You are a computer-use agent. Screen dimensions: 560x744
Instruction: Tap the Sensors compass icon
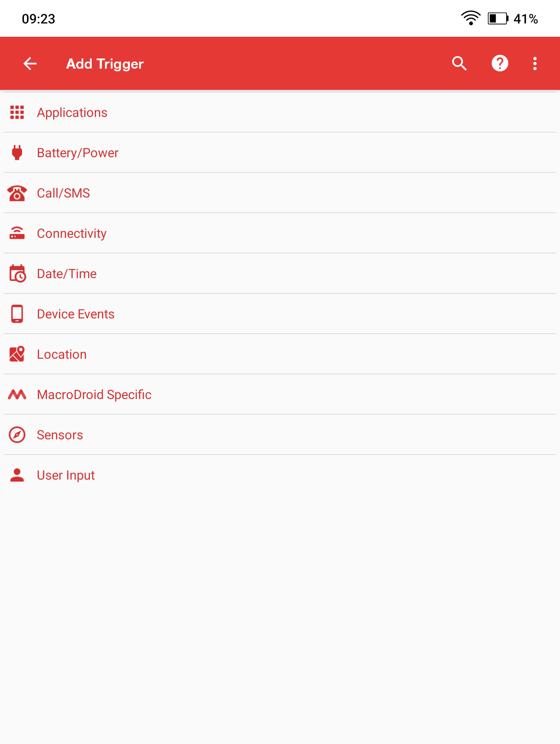17,435
